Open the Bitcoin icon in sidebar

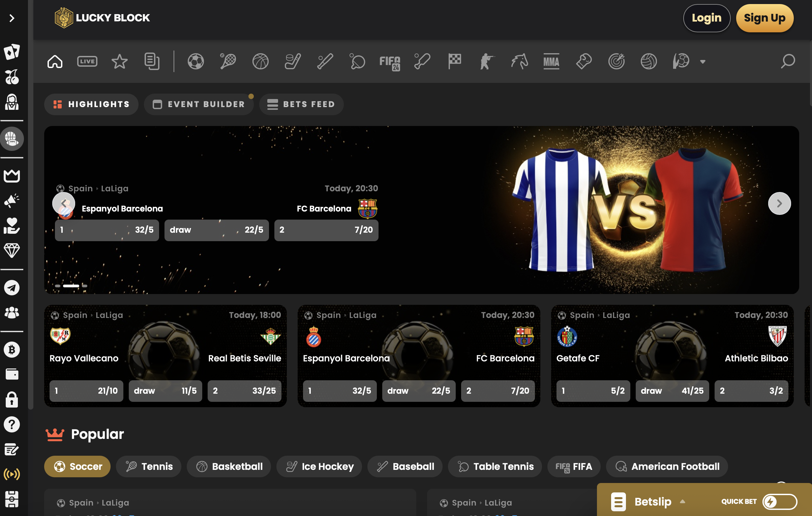coord(12,350)
